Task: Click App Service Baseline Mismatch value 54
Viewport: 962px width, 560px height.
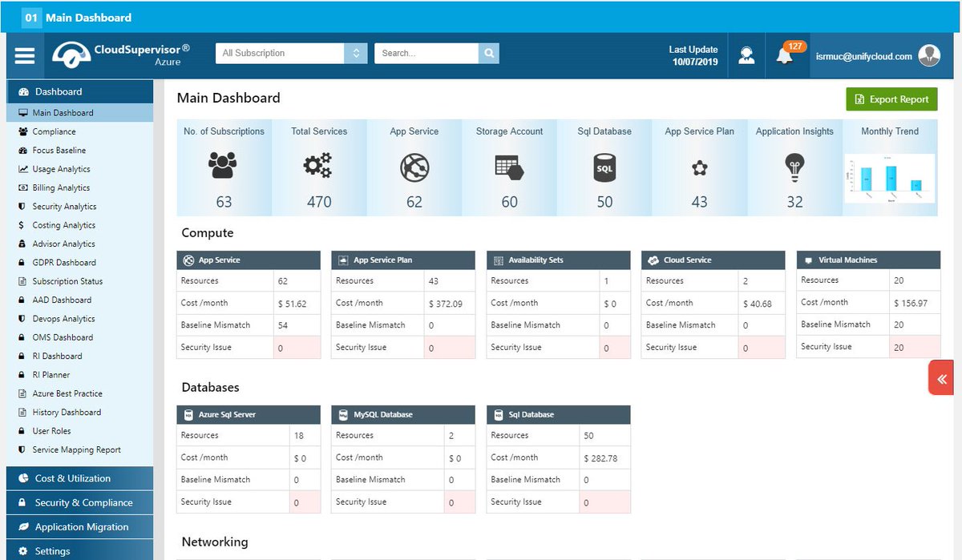Action: point(283,326)
